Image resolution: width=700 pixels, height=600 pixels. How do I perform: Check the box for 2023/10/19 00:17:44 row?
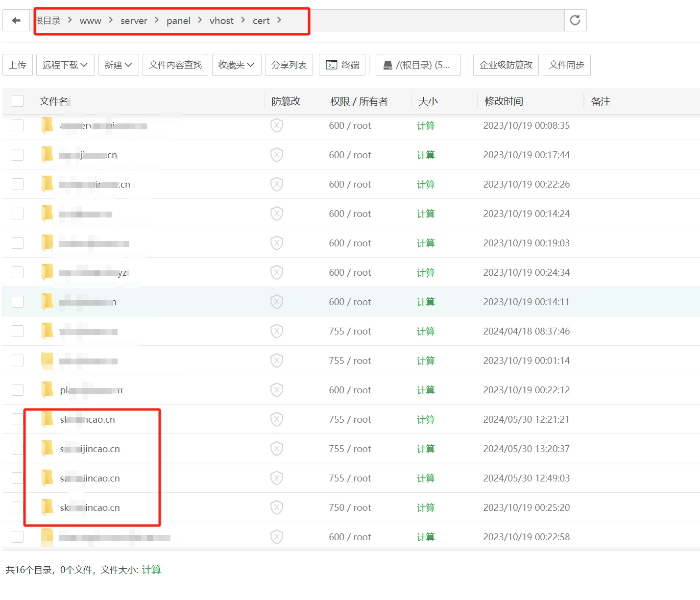[x=18, y=155]
